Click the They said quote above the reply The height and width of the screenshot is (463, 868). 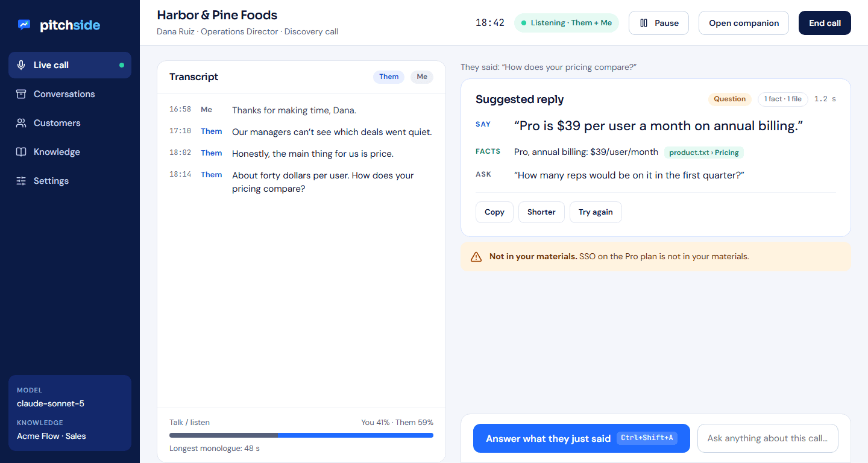pos(549,67)
